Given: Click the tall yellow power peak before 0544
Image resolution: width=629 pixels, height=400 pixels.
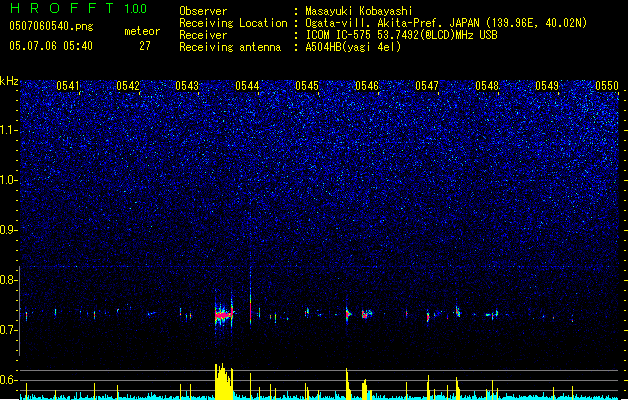Looking at the screenshot, I should (224, 382).
